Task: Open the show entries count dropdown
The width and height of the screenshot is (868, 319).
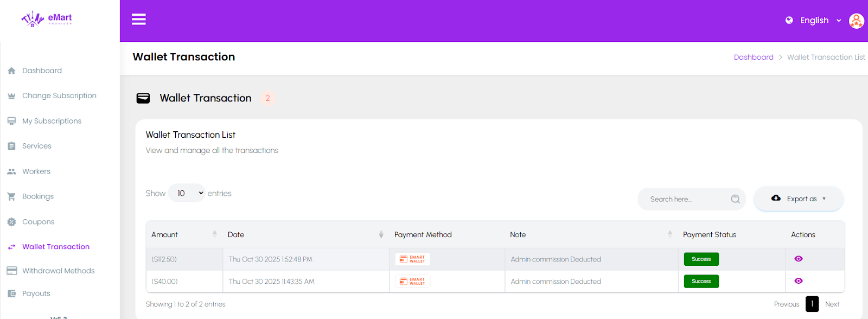Action: coord(187,193)
